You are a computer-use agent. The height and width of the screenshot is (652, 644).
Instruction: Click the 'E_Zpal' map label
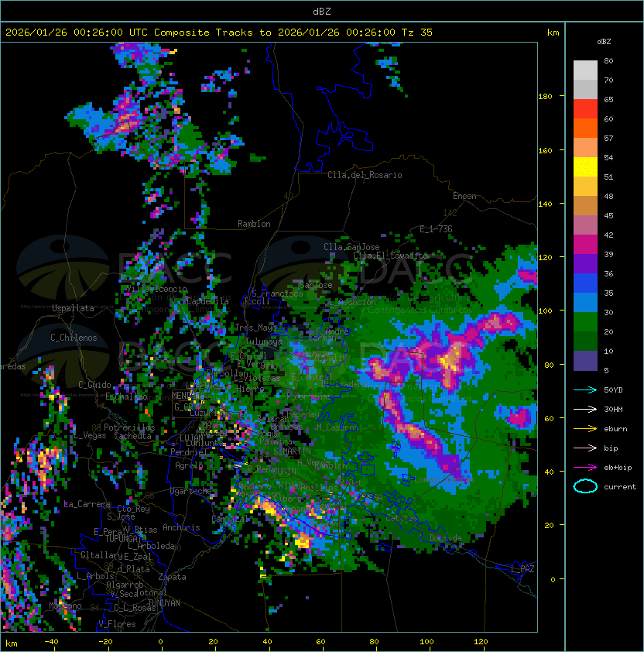(x=137, y=556)
